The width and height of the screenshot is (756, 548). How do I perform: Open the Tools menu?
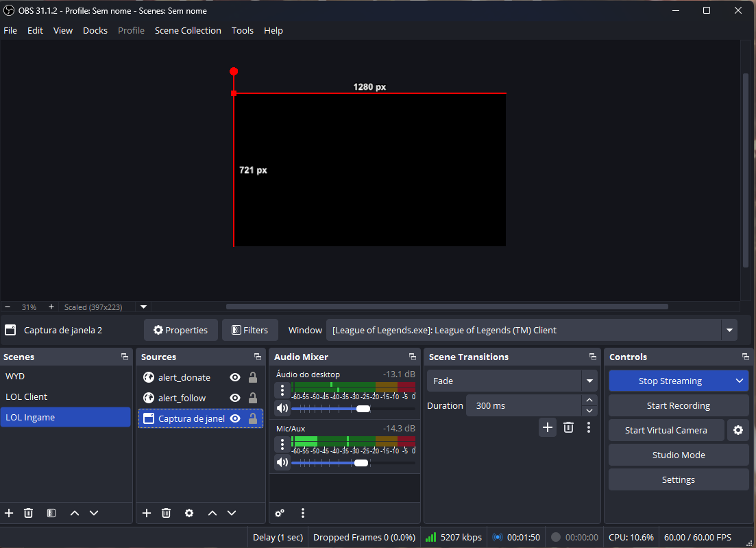(x=243, y=30)
